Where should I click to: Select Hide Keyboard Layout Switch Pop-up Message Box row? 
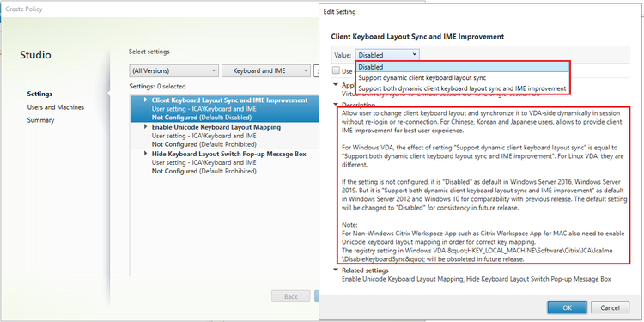pyautogui.click(x=225, y=162)
